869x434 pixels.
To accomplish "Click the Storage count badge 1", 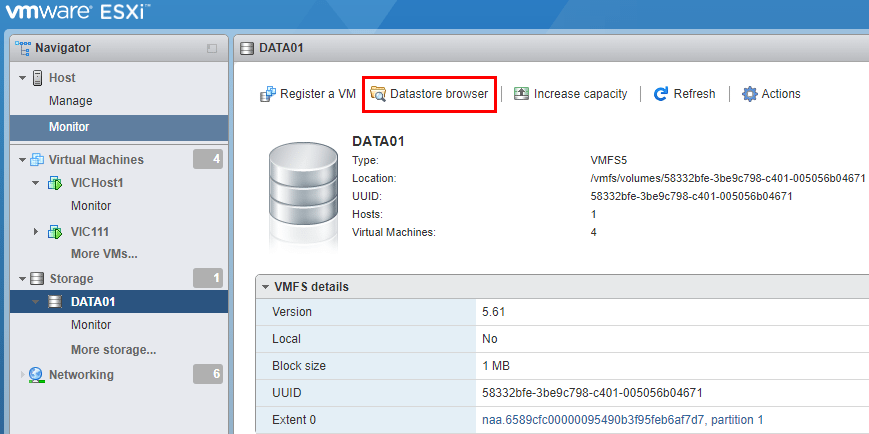I will [208, 278].
